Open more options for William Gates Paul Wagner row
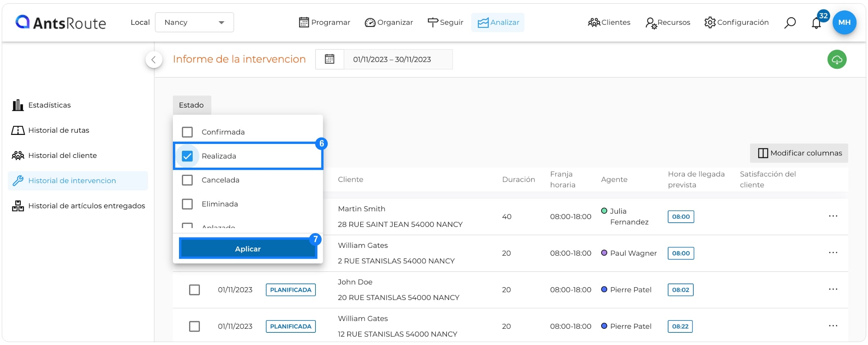The width and height of the screenshot is (868, 345). click(x=833, y=253)
